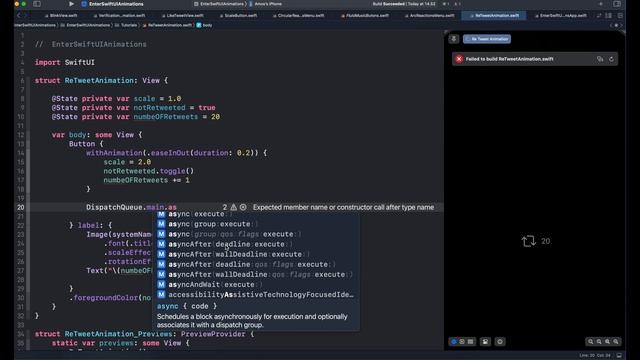Viewport: 640px width, 360px height.
Task: Go forward in editor history
Action: click(25, 16)
